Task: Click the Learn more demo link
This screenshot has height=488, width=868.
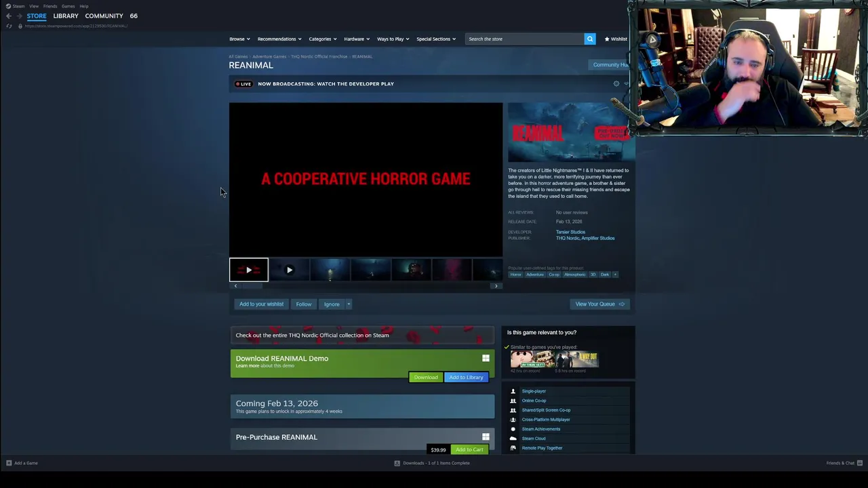Action: coord(248,366)
